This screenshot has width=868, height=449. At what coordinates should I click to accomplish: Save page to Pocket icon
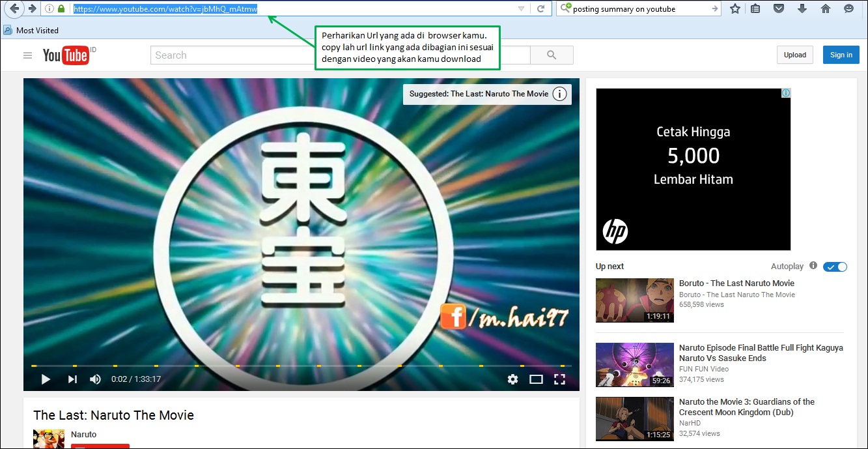tap(779, 8)
